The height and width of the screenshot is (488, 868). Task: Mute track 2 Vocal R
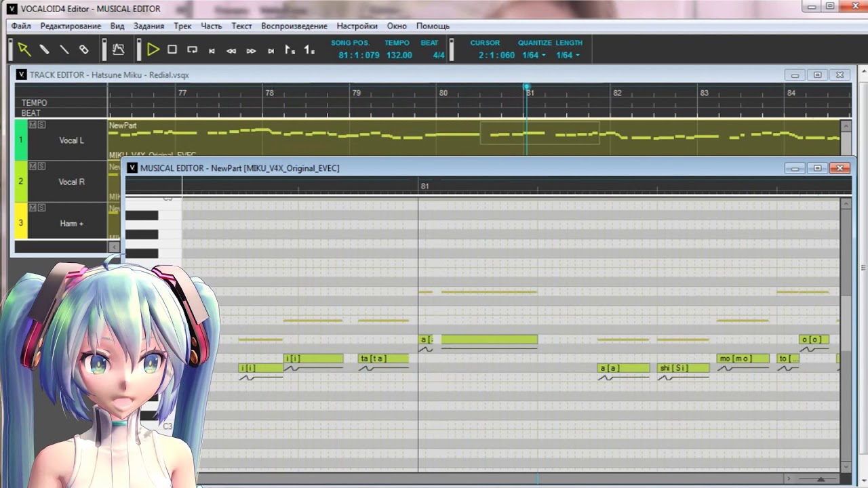tap(33, 166)
